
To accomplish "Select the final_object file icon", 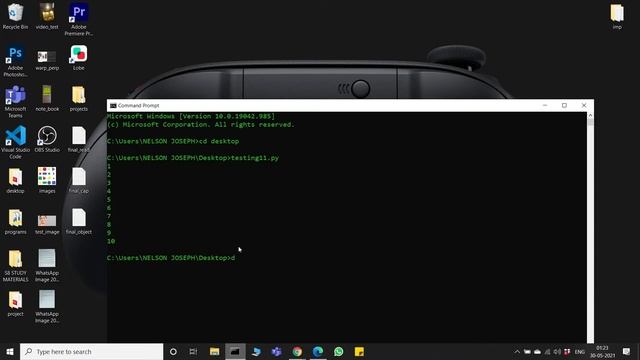I will pyautogui.click(x=78, y=221).
